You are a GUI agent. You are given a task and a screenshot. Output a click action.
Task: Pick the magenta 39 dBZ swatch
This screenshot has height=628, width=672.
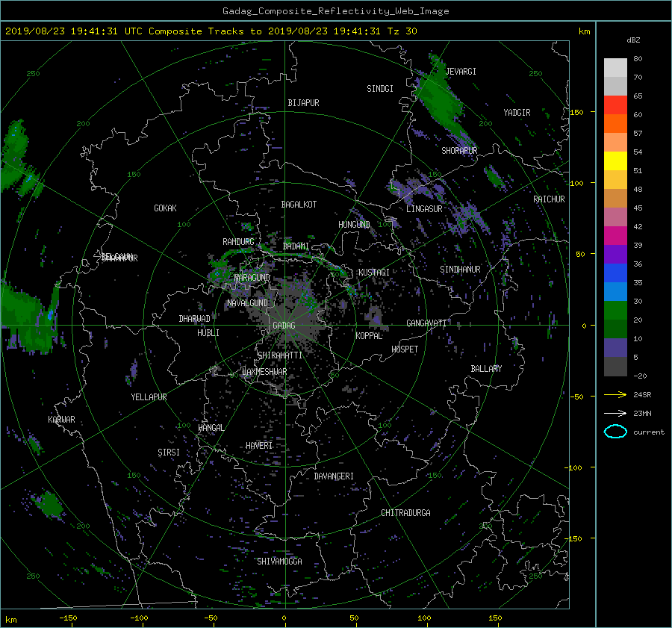click(615, 236)
